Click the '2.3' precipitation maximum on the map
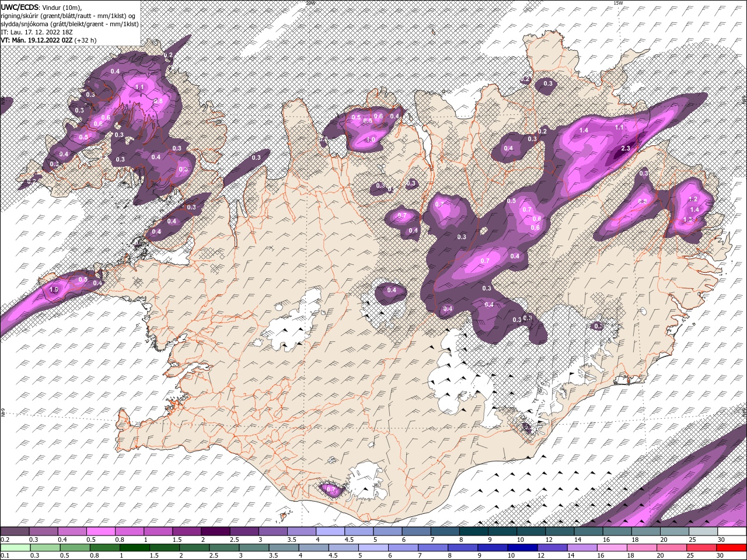 (626, 148)
